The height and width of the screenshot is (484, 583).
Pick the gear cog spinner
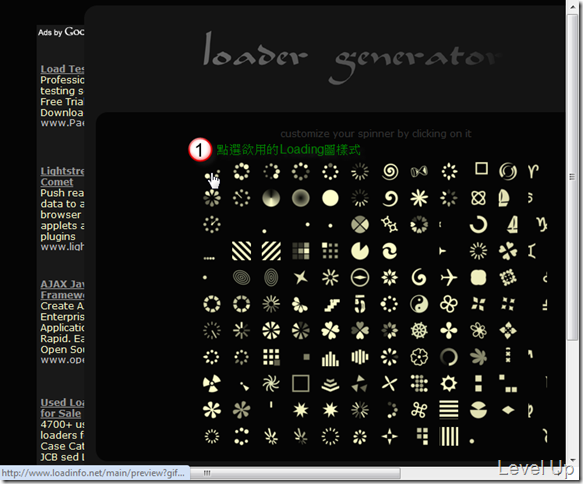click(x=449, y=384)
